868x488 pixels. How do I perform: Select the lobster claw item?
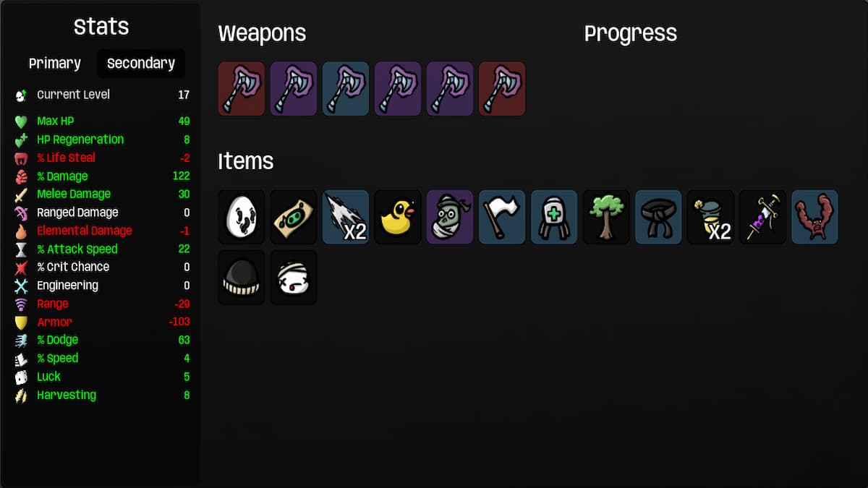(x=814, y=216)
